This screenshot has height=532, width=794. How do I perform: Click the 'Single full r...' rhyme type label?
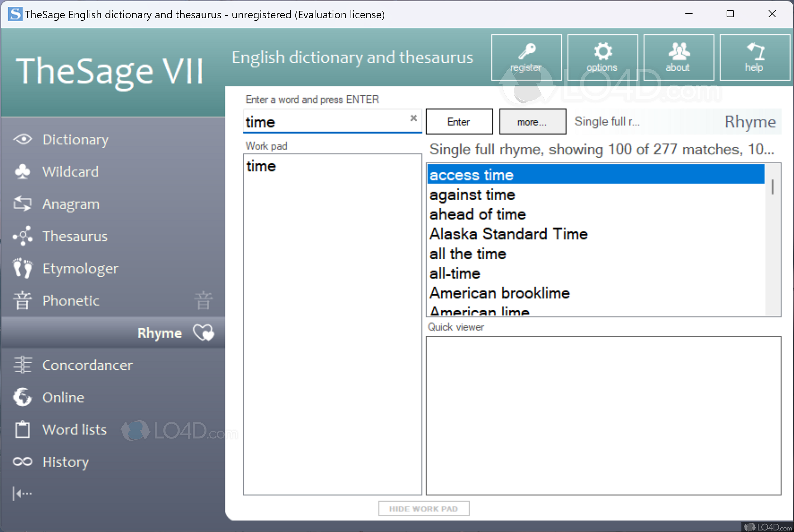coord(607,121)
